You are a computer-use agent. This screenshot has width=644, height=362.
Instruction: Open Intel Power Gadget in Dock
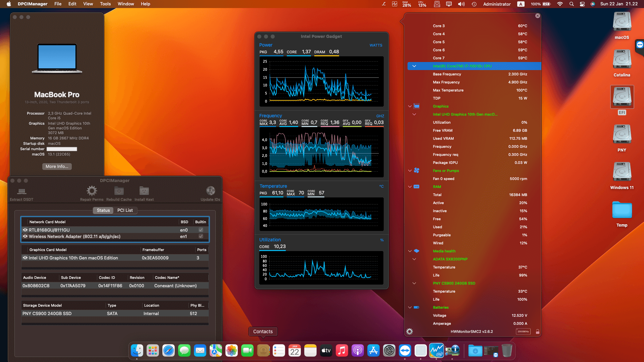(x=436, y=351)
